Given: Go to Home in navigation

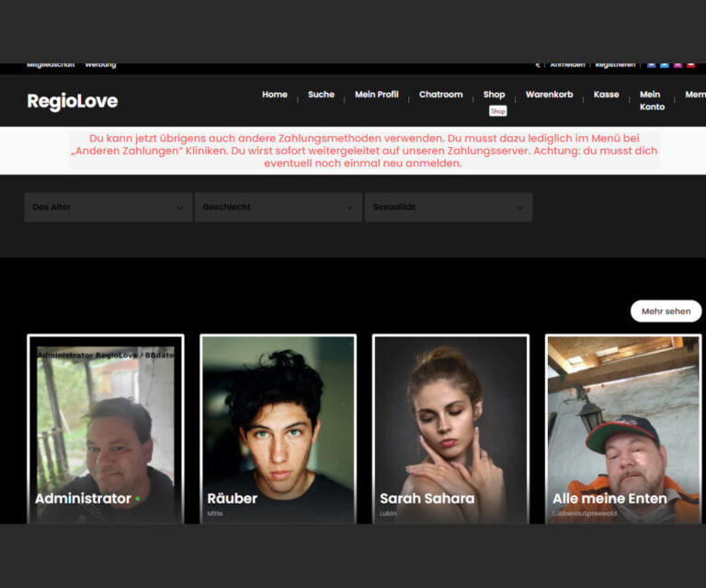Looking at the screenshot, I should (x=275, y=95).
